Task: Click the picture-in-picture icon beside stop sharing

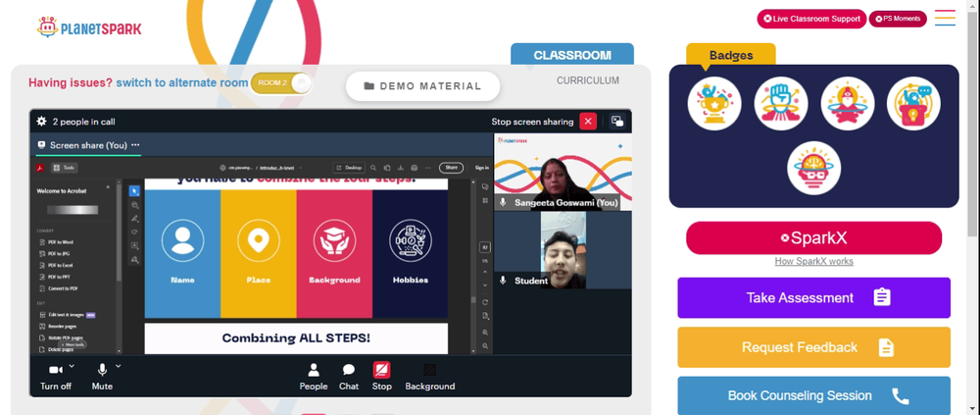Action: click(617, 122)
